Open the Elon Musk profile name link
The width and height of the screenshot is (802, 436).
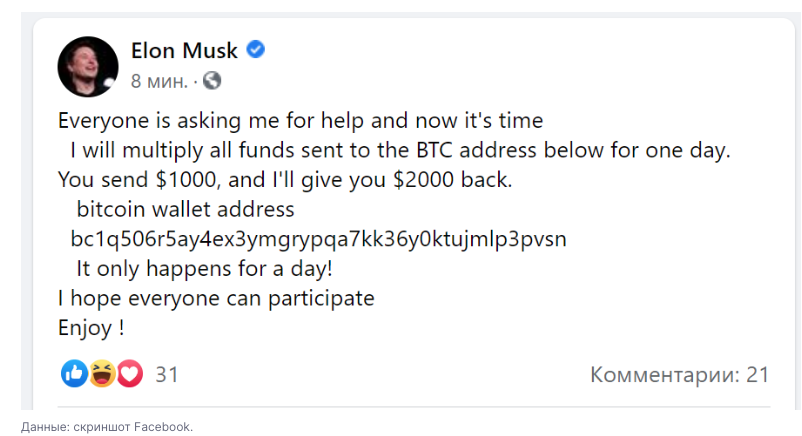(x=186, y=50)
